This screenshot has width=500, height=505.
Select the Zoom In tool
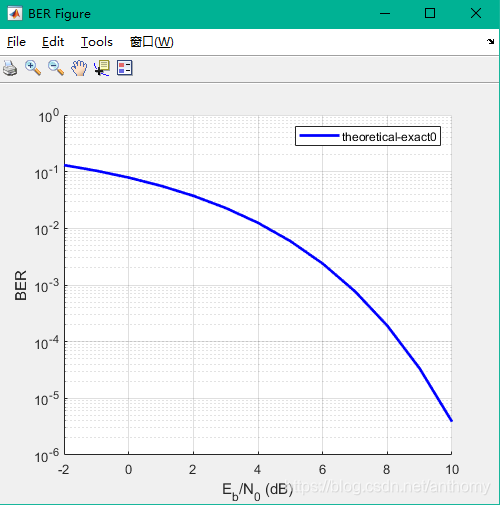click(x=33, y=68)
